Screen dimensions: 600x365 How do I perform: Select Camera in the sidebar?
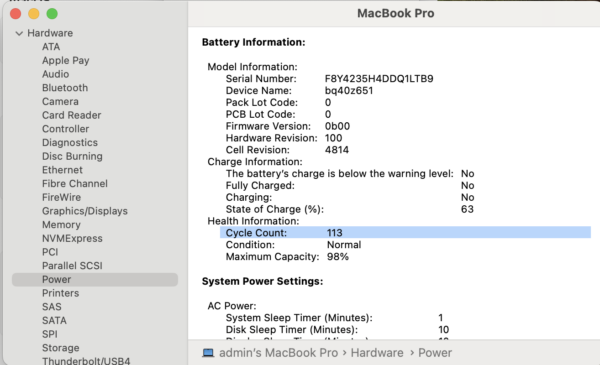point(60,102)
